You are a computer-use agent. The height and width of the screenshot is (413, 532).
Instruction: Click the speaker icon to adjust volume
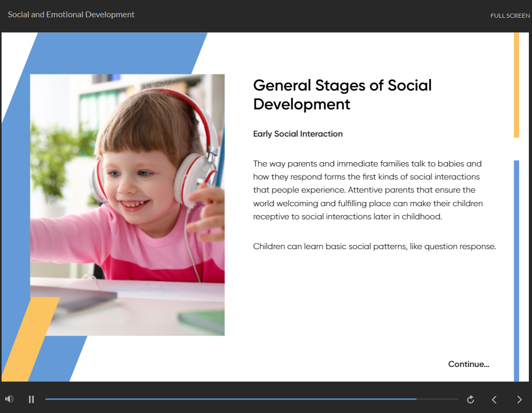(9, 399)
